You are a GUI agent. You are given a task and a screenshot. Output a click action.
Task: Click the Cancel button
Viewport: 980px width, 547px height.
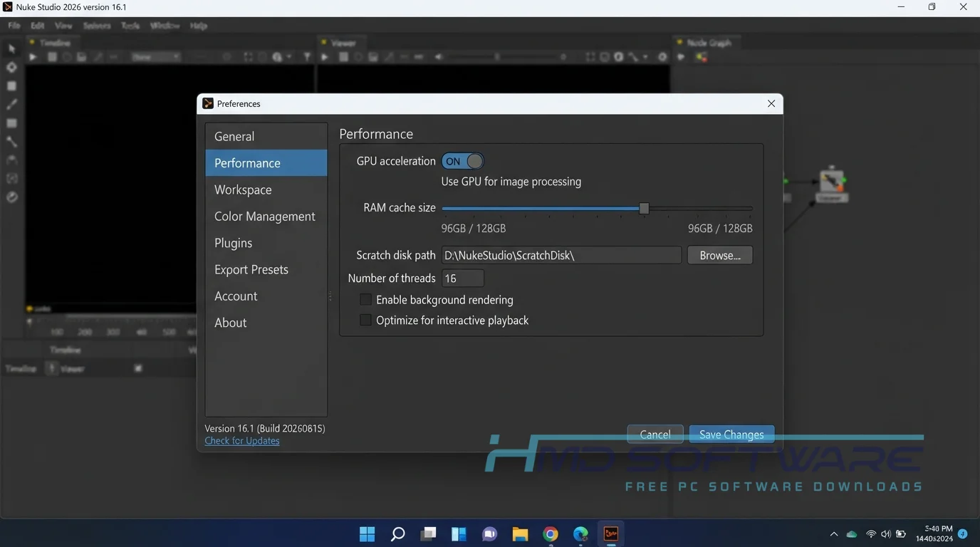(655, 434)
